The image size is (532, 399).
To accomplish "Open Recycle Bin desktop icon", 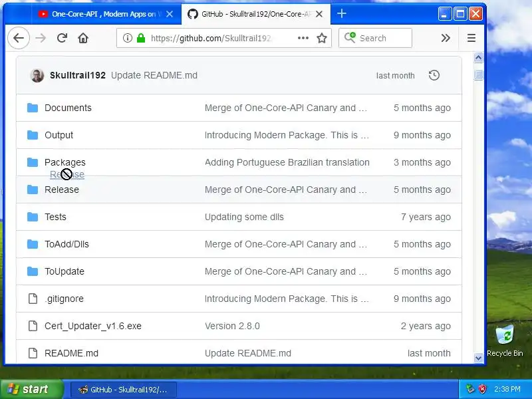I will 505,341.
